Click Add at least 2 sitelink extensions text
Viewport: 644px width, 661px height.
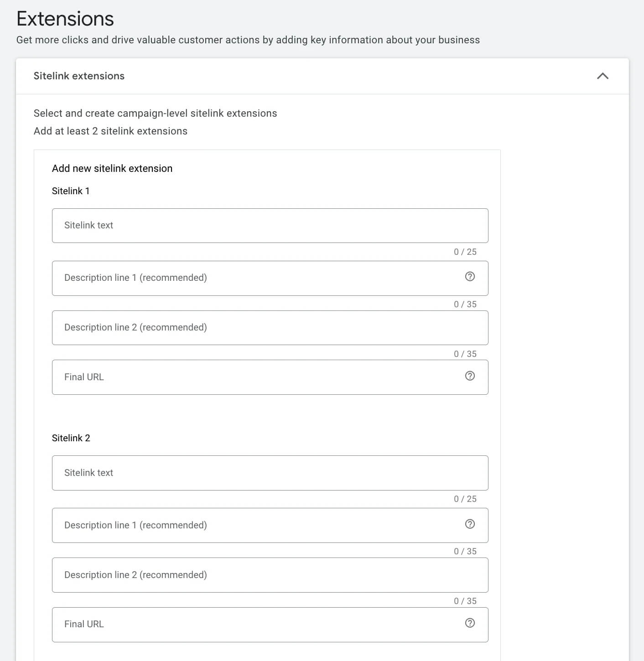pos(110,131)
